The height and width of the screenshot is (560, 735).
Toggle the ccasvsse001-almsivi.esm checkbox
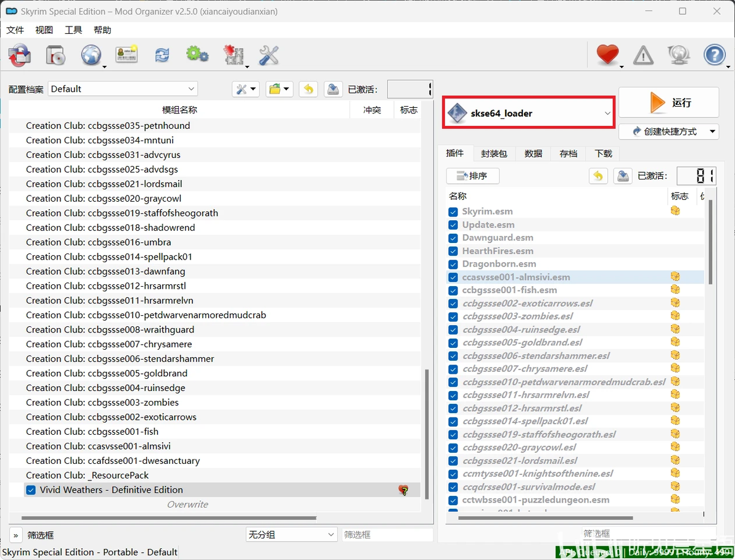[453, 277]
